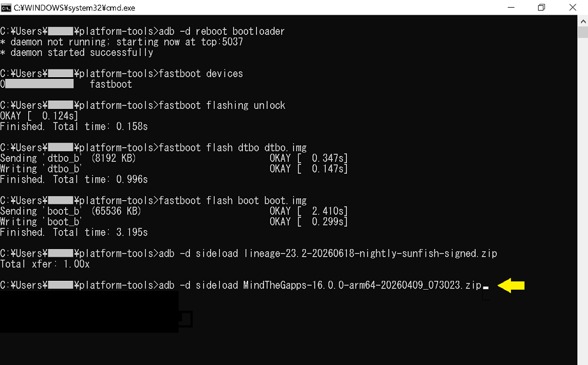The width and height of the screenshot is (588, 365).
Task: Click the 'fastboot flashing unlock' command text
Action: [x=222, y=105]
